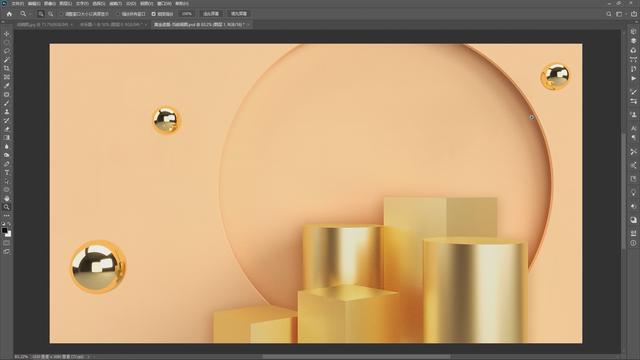Open the Edit menu

point(34,3)
